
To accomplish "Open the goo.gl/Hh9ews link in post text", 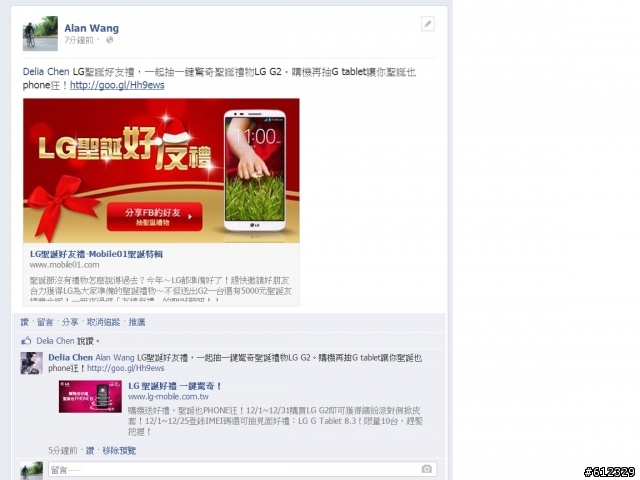I will [x=117, y=85].
